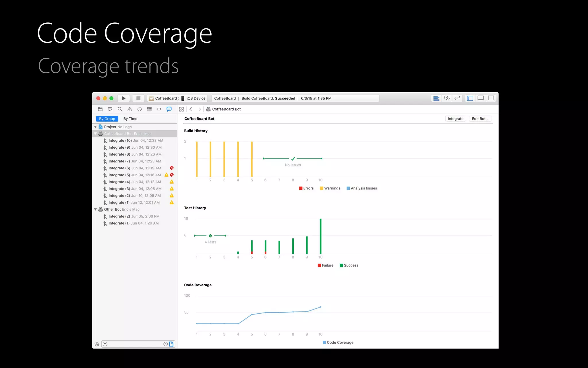Screen dimensions: 588x368
Task: Click the warning badge on Integrate (1) Jun 10
Action: pyautogui.click(x=172, y=202)
